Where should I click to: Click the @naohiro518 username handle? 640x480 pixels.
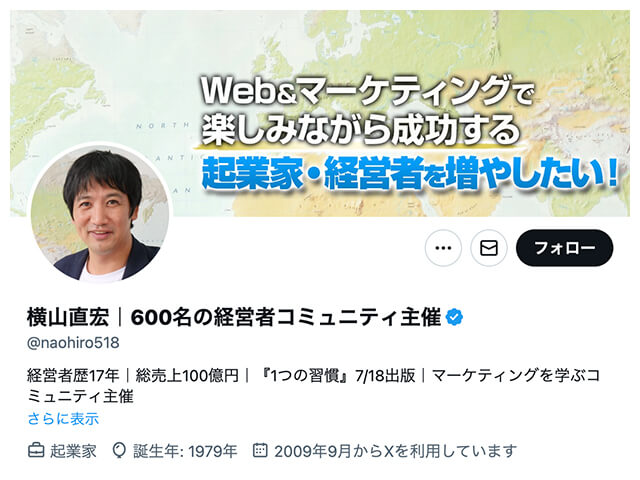73,342
